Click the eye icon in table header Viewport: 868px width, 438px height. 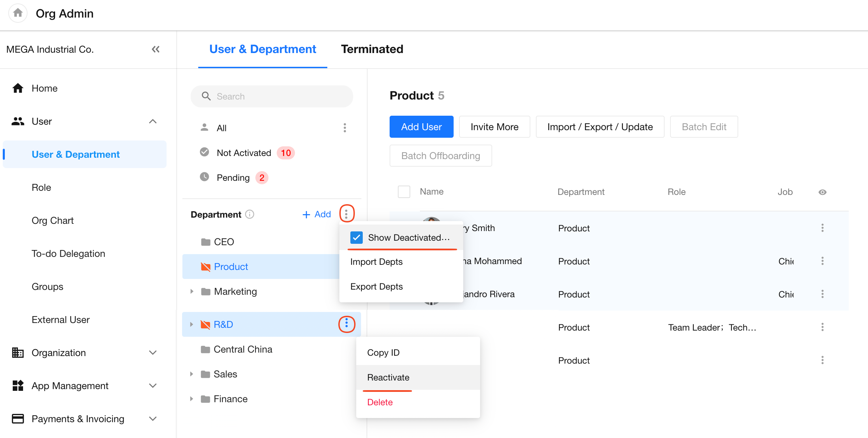click(822, 192)
